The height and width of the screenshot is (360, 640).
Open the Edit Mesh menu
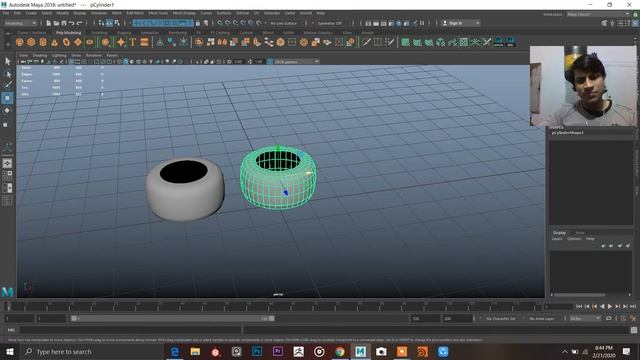[x=135, y=13]
